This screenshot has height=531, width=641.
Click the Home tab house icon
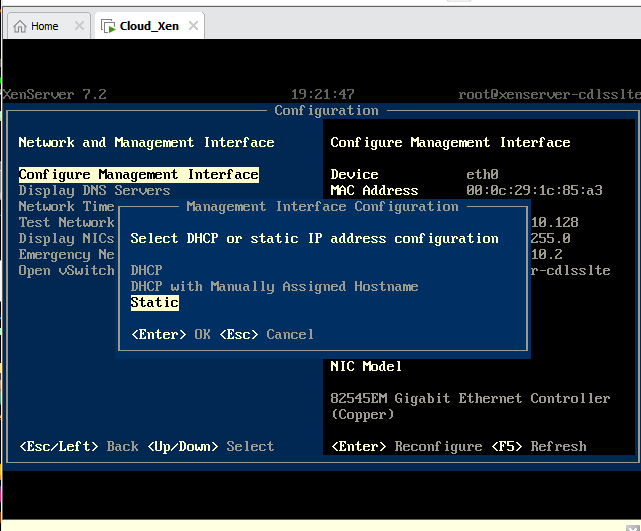coord(20,27)
